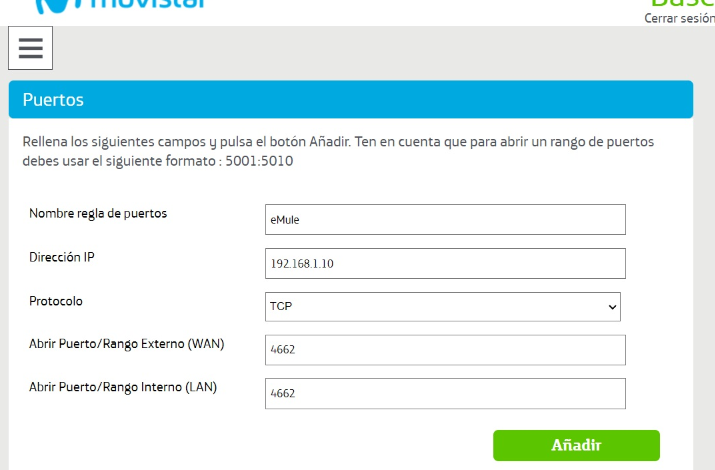This screenshot has width=715, height=470.
Task: Click the Cerrar sesión link
Action: coord(679,18)
